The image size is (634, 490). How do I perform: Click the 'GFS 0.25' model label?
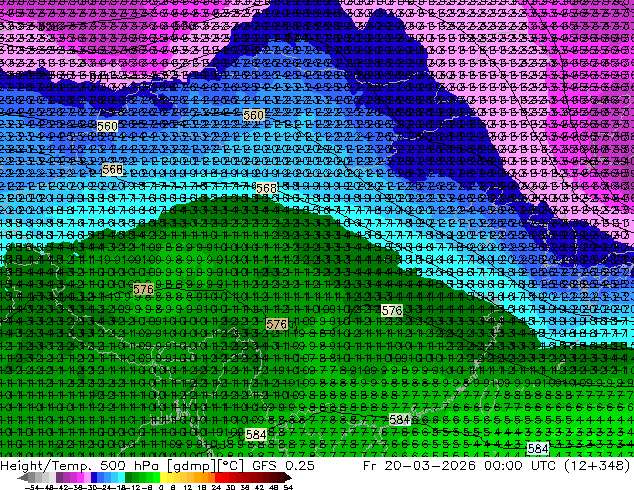pos(283,465)
